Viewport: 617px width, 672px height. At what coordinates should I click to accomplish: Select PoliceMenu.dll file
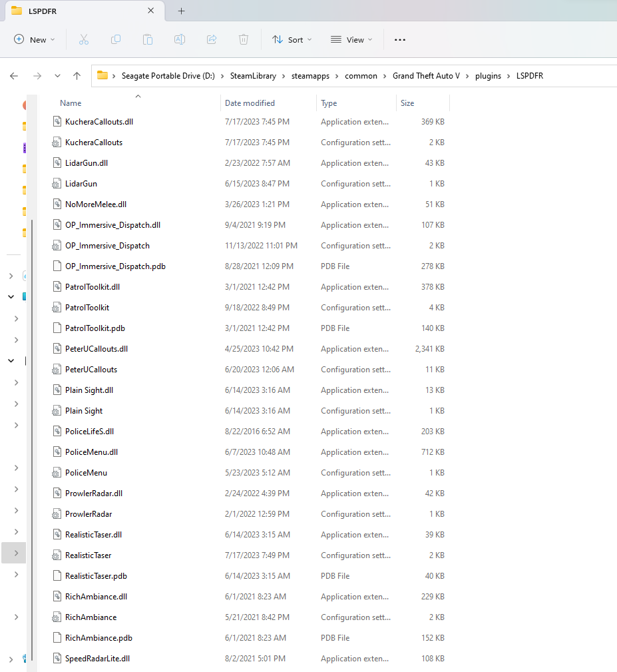click(x=91, y=452)
